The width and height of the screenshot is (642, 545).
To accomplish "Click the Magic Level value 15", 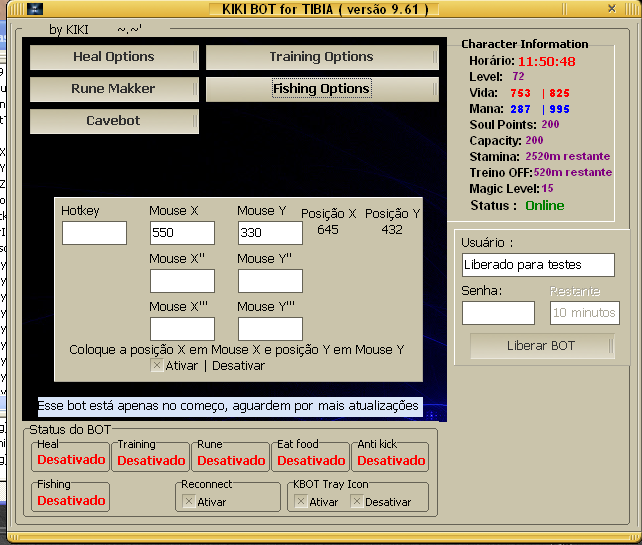I will [547, 188].
